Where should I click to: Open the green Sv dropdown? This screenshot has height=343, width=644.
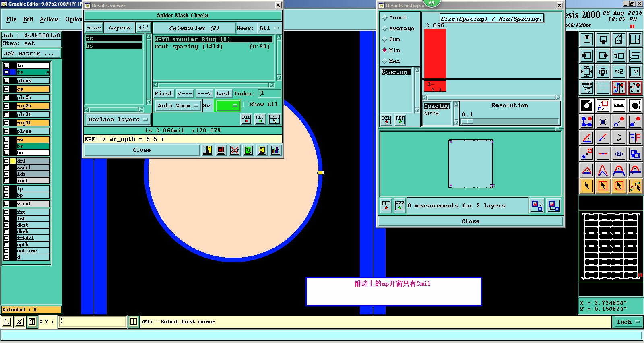pos(228,106)
